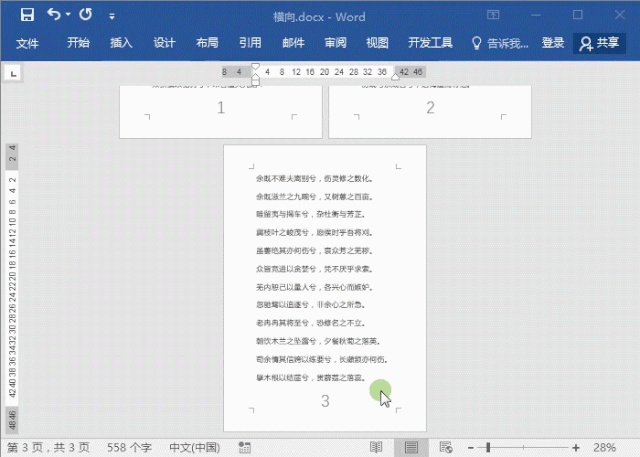Switch to the 布局 ribbon tab
The image size is (640, 457).
click(207, 42)
